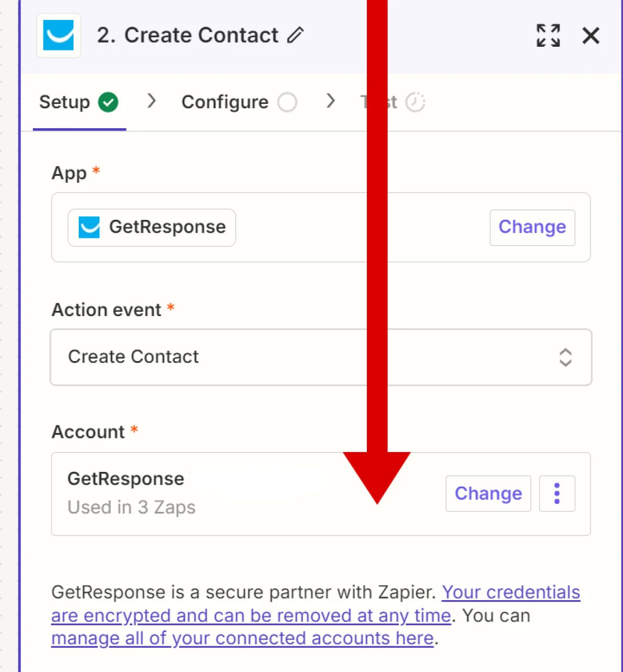Switch to the Setup tab
Viewport: 623px width, 672px height.
coord(65,102)
